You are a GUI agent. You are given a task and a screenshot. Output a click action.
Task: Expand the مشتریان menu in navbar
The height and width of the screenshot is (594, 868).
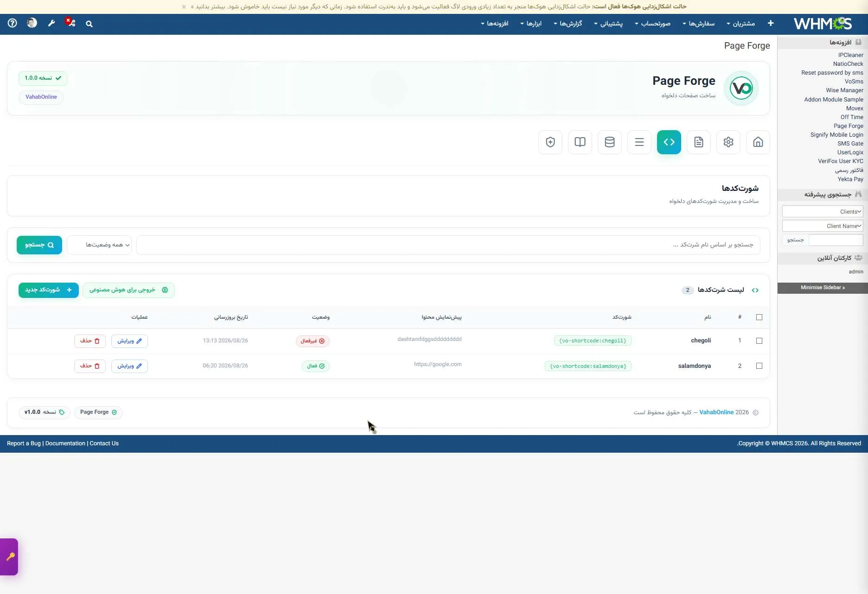740,24
